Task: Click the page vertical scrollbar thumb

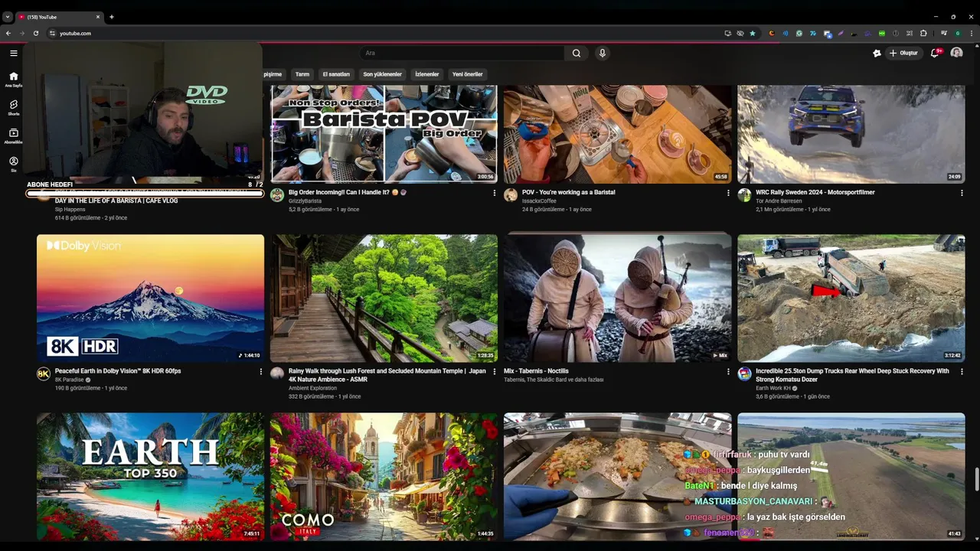Action: click(x=977, y=481)
